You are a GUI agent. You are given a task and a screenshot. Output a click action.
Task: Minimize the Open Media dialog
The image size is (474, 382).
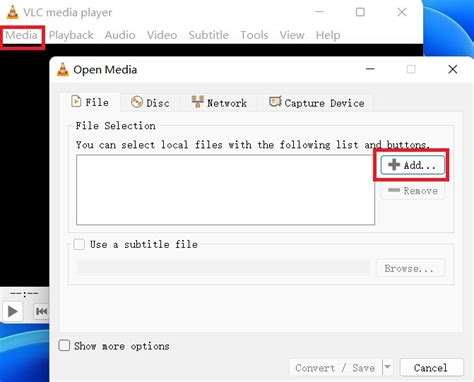coord(370,69)
